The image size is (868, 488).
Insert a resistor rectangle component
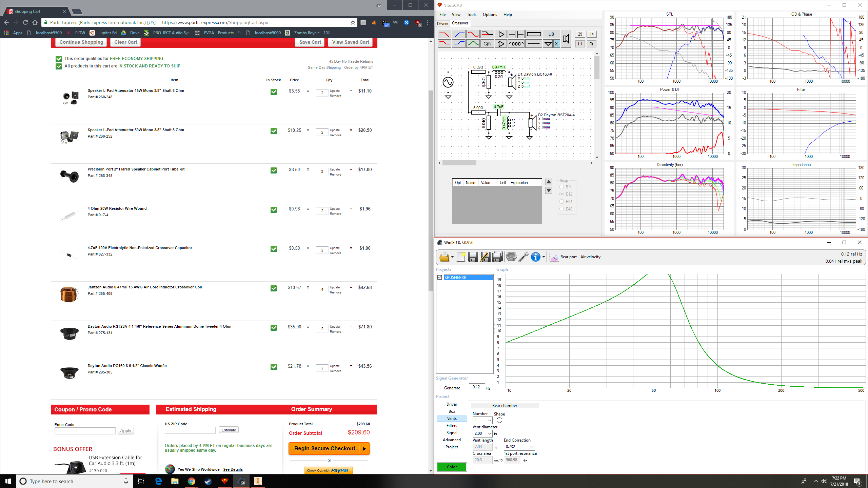coord(534,34)
